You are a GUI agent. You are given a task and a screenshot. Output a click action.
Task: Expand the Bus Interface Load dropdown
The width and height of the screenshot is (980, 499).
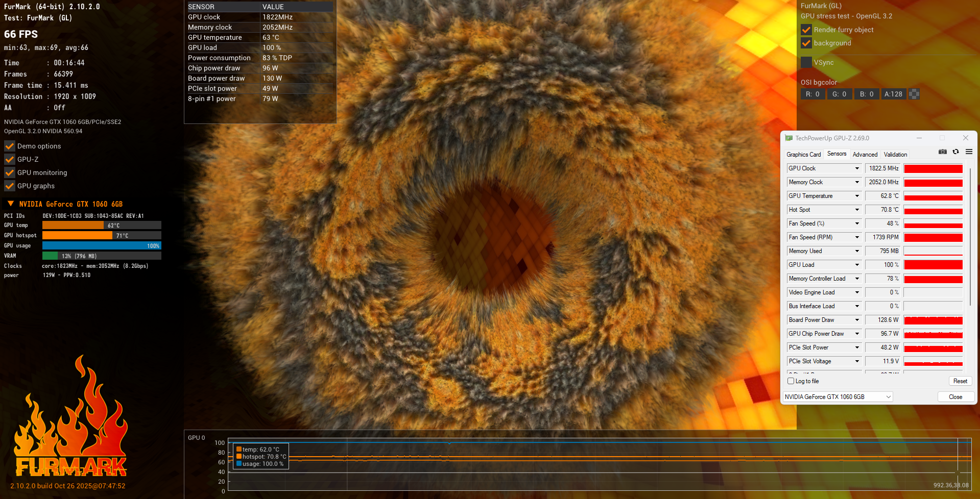tap(857, 306)
